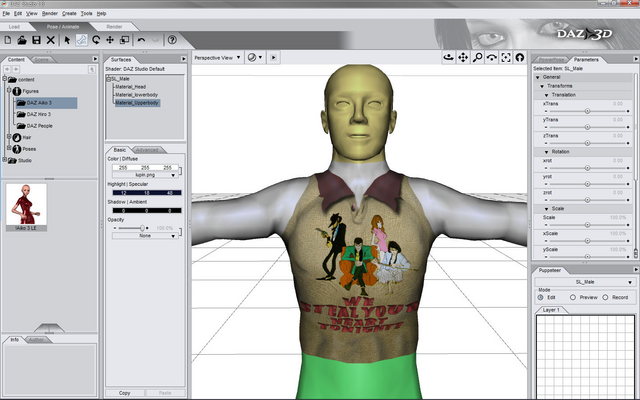This screenshot has width=640, height=400.
Task: Open the viewport draw style sphere button
Action: click(x=255, y=58)
